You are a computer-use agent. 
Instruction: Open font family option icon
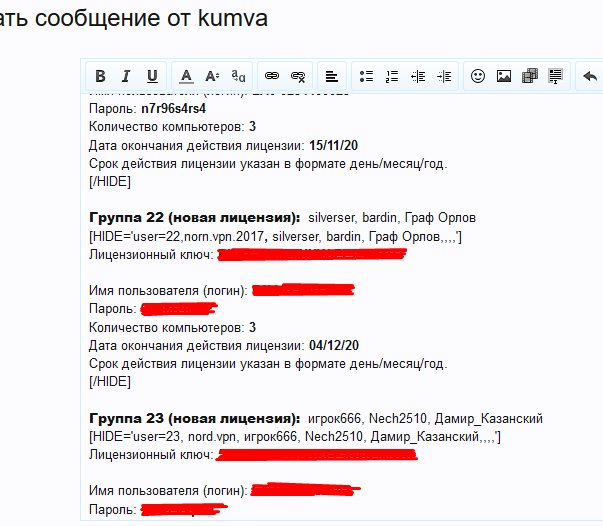coord(238,76)
